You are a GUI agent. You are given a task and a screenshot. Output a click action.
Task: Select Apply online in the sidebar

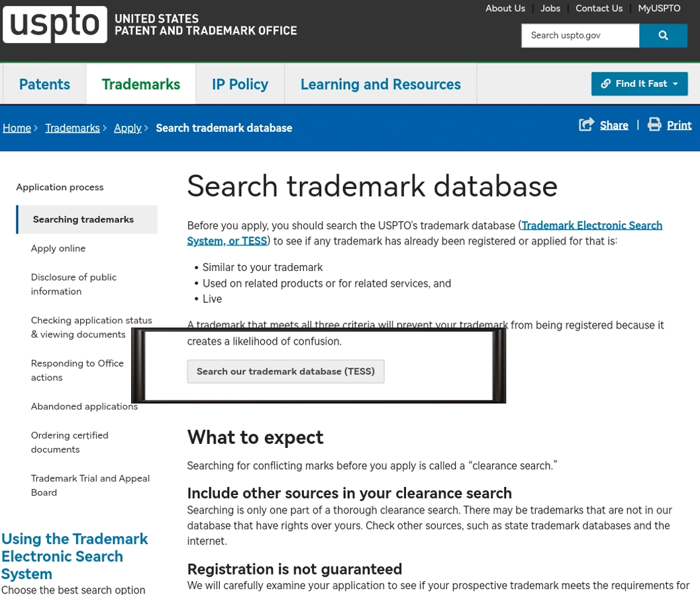[x=58, y=248]
